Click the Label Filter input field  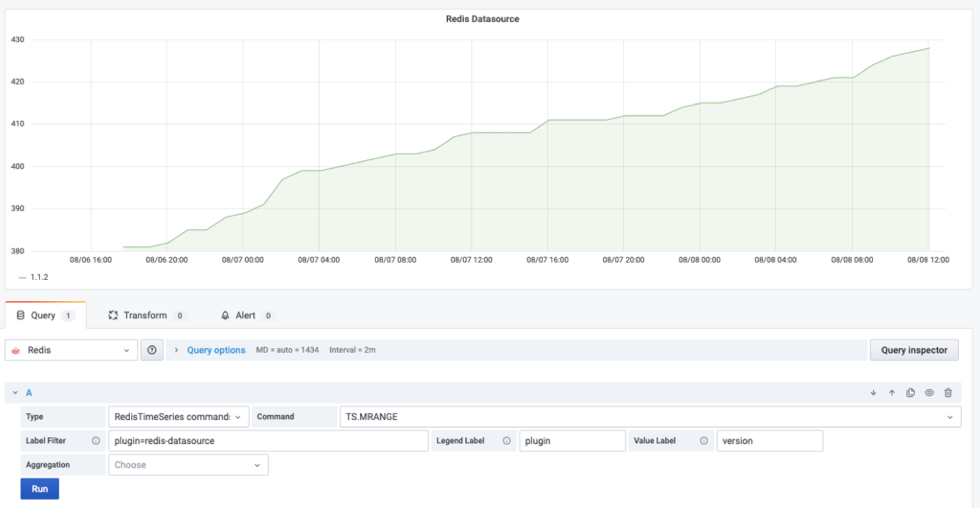click(268, 441)
